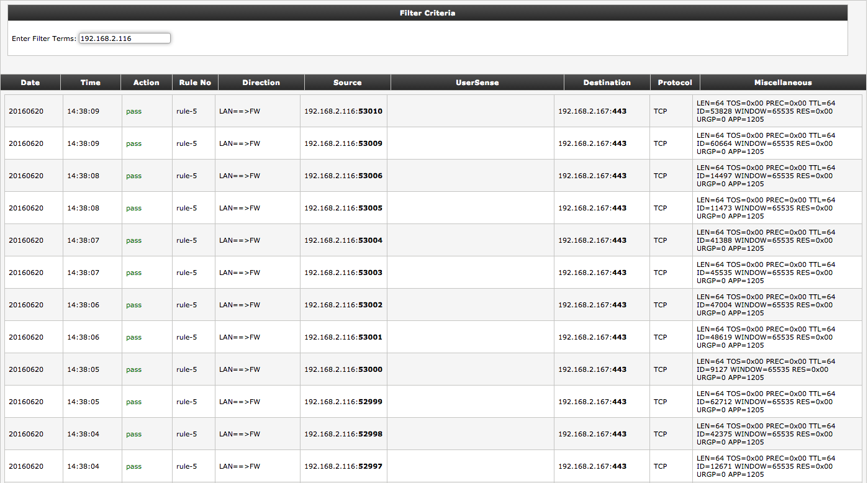Click miscellaneous cell containing ID=14497
The width and height of the screenshot is (868, 483).
tap(777, 176)
